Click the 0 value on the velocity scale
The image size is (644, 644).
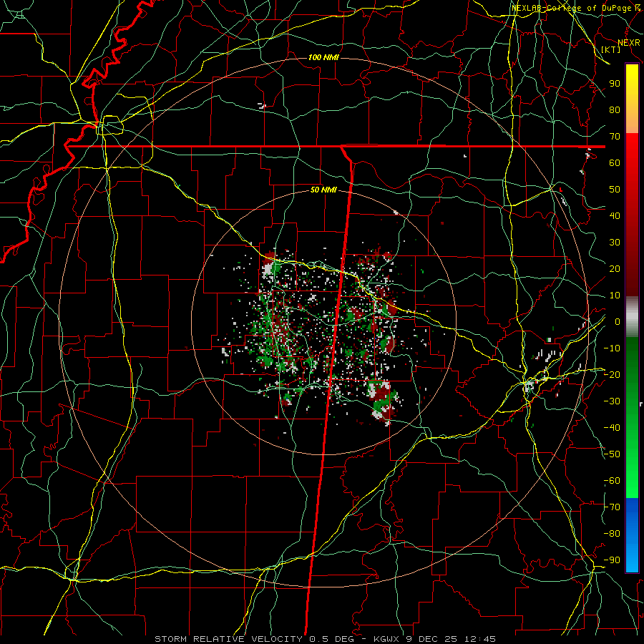point(618,321)
